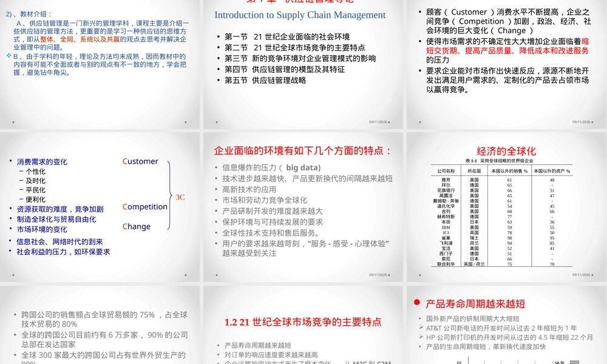This screenshot has height=364, width=607.
Task: Click the '公司名称' column header
Action: [446, 171]
